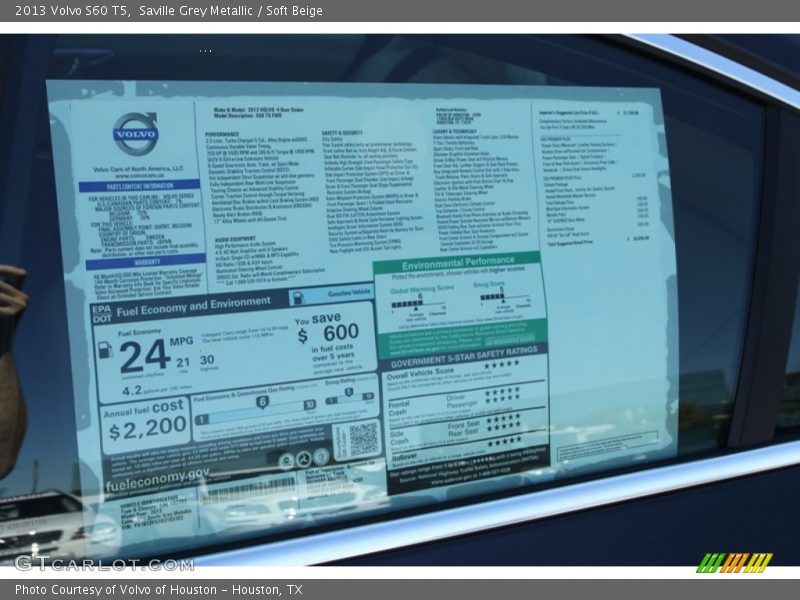Click the Frontal Crash label

click(398, 408)
